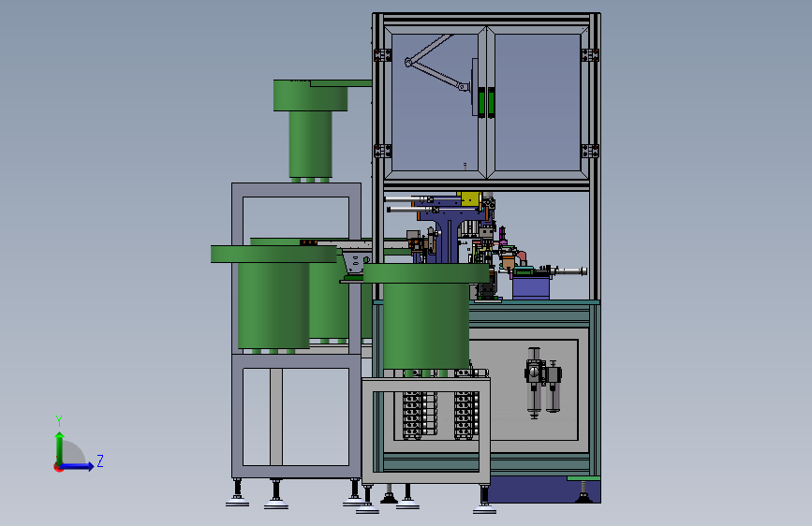Select the air filter regulator unit on the cabinet panel
Image resolution: width=812 pixels, height=526 pixels.
[x=542, y=383]
